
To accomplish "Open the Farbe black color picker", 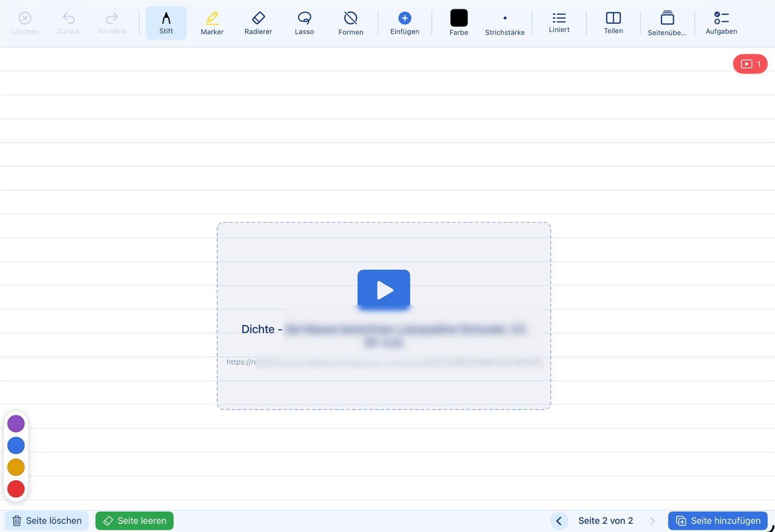I will [x=458, y=23].
